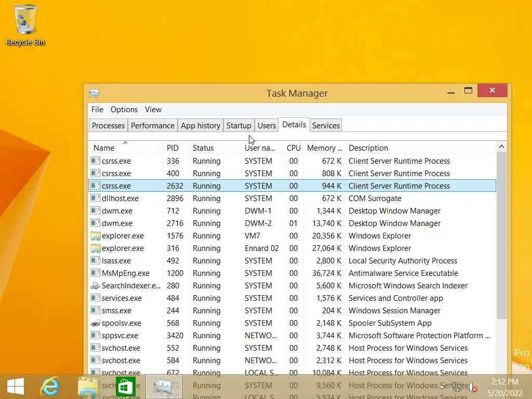Click the Spooler SubSystem App description

[390, 323]
